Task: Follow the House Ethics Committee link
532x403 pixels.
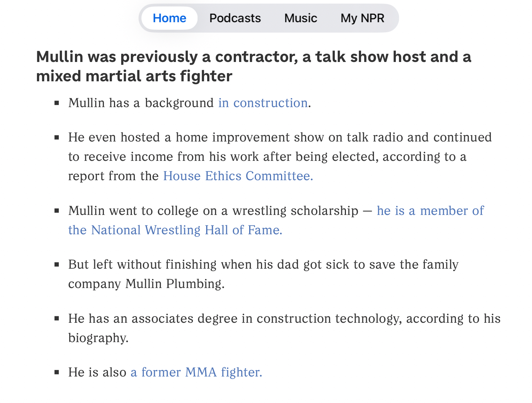Action: 238,176
